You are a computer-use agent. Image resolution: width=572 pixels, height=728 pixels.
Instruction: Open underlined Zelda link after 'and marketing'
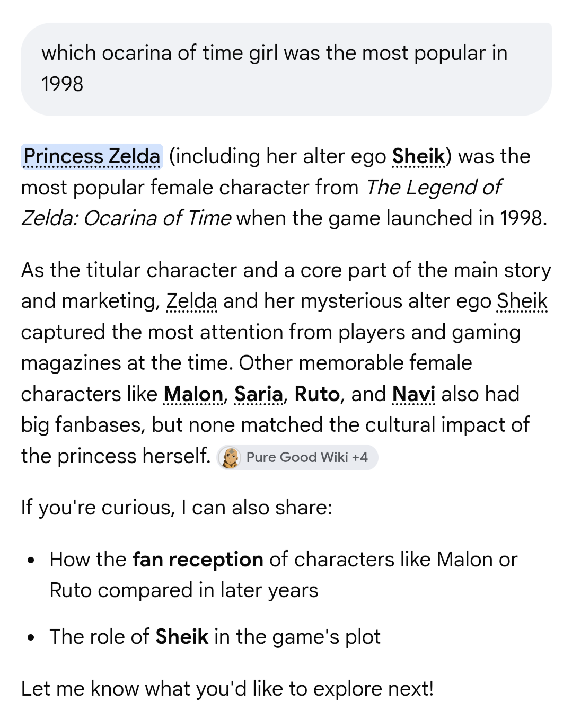click(x=191, y=301)
